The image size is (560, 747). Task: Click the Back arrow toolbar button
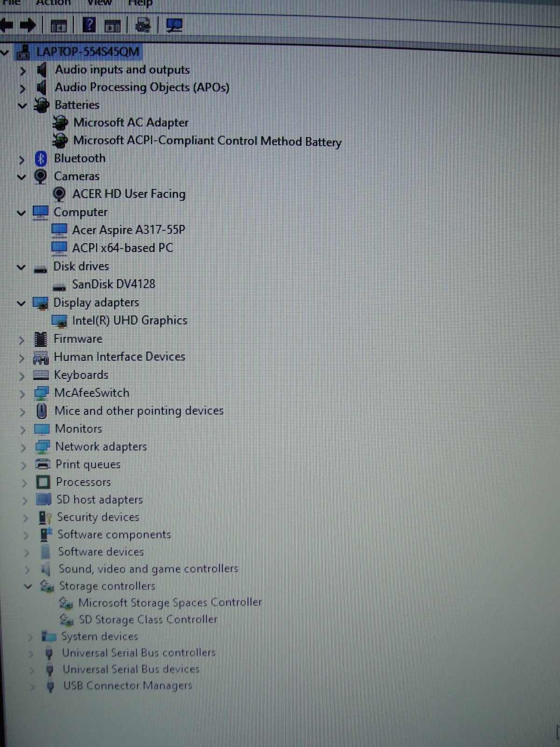pos(7,25)
